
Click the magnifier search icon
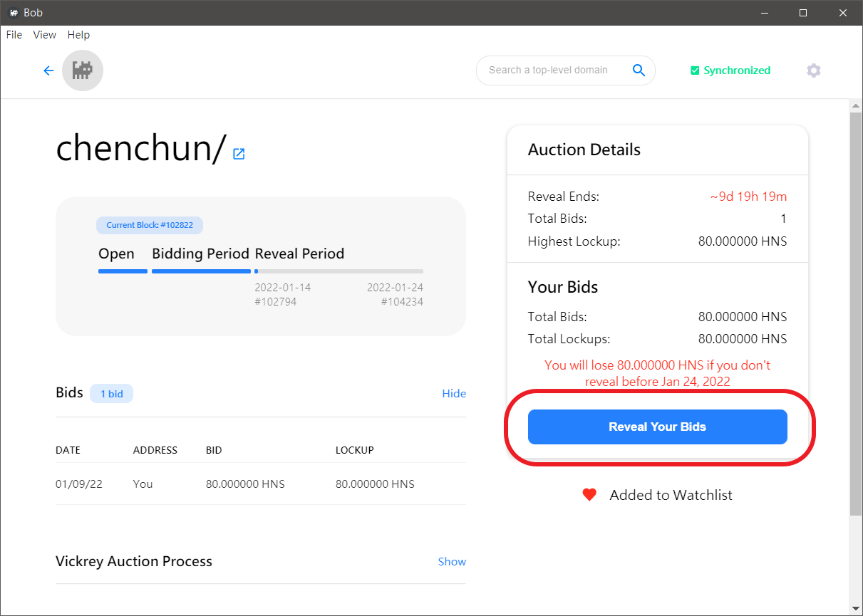click(639, 70)
